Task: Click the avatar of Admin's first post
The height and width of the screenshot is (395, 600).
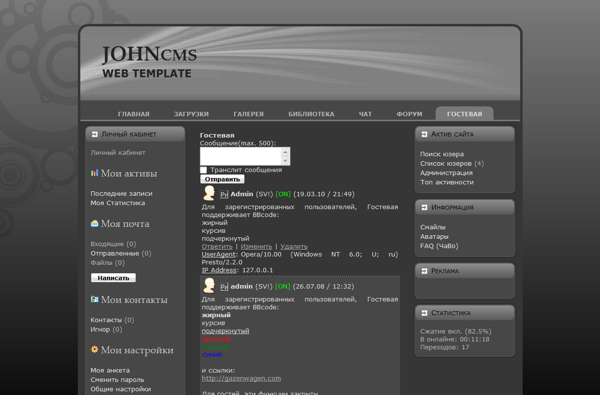Action: coord(209,193)
